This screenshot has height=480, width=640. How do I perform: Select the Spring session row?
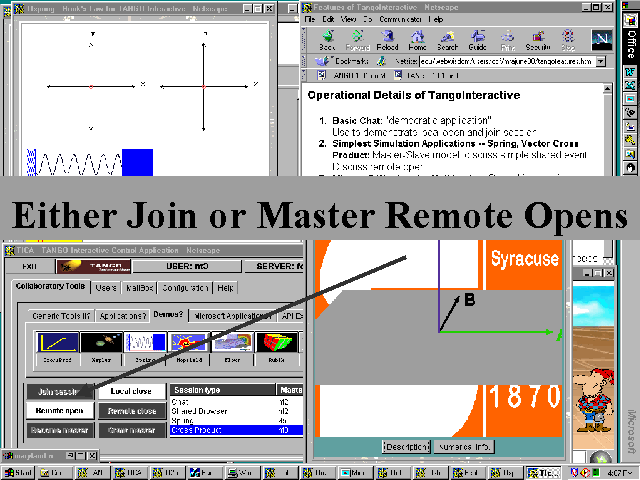(x=236, y=420)
